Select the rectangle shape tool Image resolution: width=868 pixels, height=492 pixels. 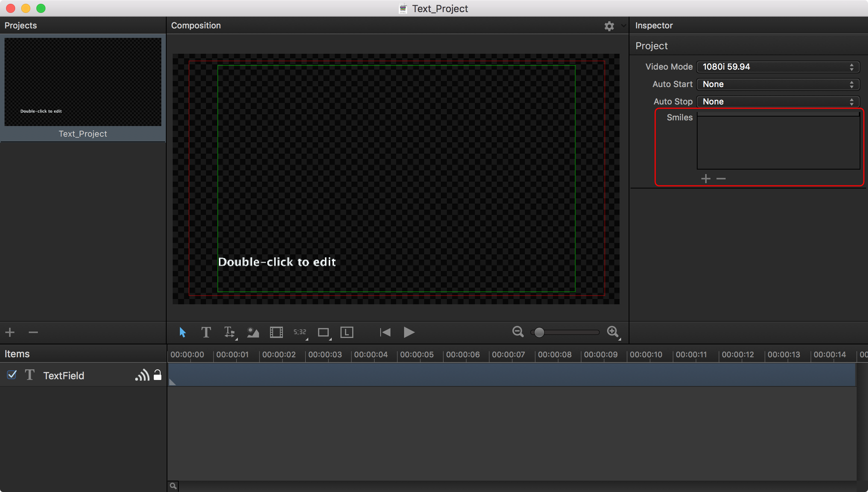(x=324, y=332)
